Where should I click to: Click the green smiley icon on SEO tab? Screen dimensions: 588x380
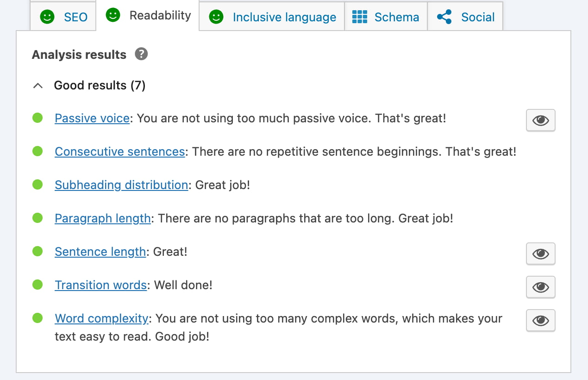tap(47, 17)
